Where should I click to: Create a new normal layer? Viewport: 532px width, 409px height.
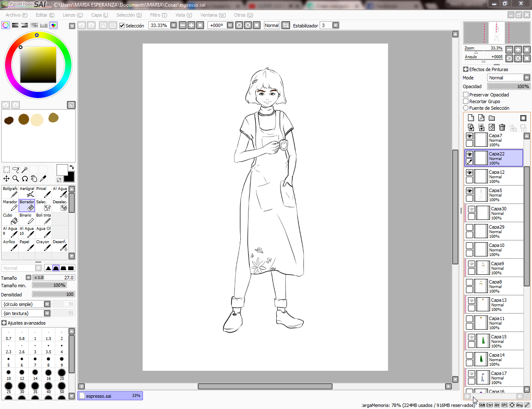(x=471, y=118)
